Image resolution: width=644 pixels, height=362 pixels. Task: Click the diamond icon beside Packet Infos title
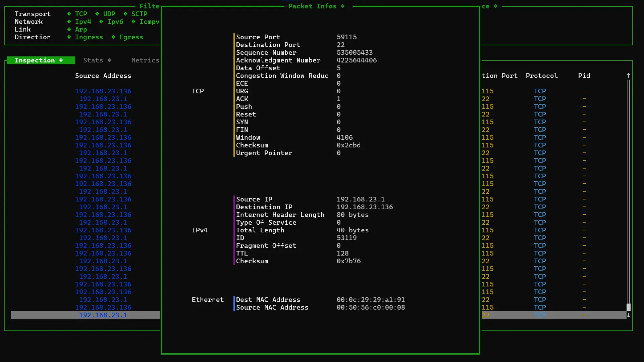[x=342, y=6]
